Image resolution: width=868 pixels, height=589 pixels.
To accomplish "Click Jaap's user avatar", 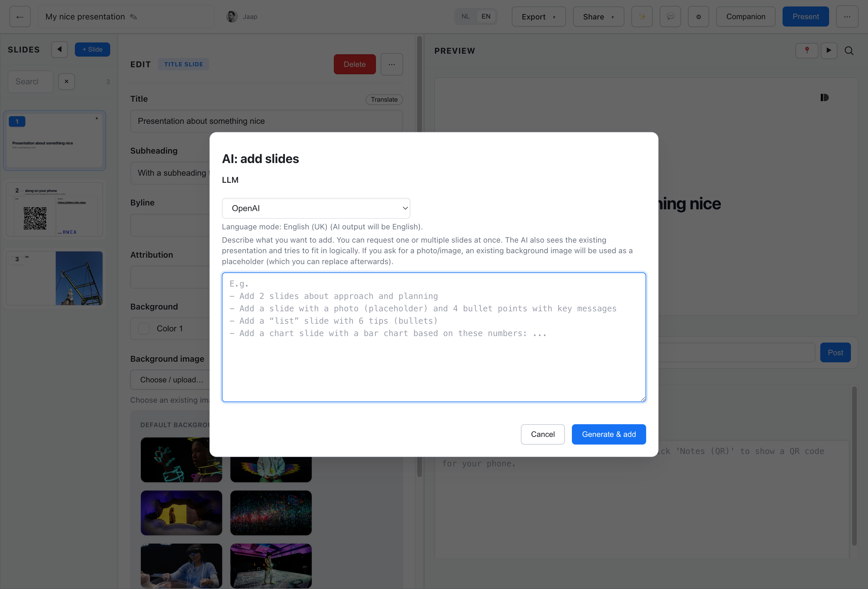I will 232,17.
